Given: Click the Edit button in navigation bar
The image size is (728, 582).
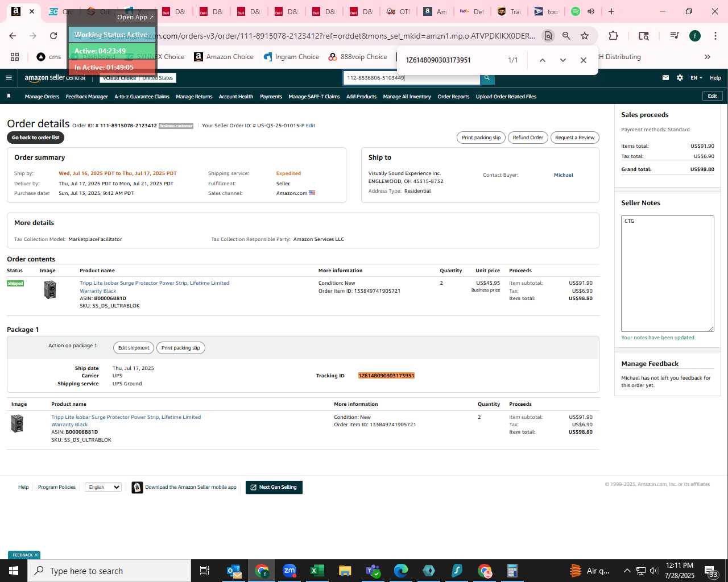Looking at the screenshot, I should click(712, 96).
